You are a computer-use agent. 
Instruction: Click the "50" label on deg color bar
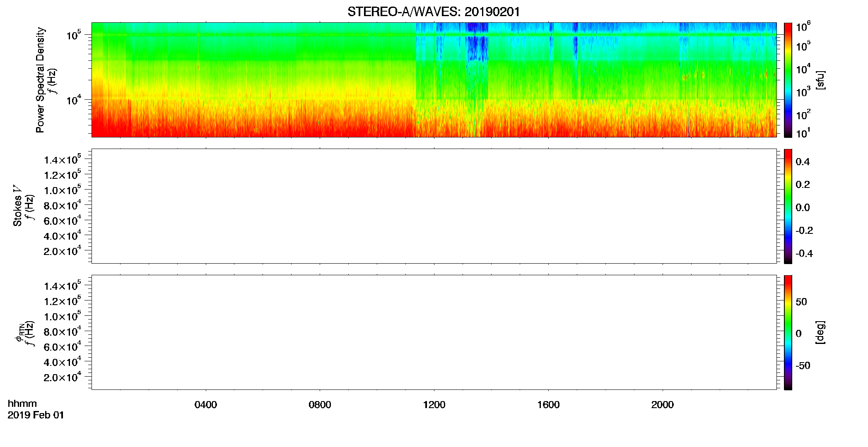tap(801, 302)
